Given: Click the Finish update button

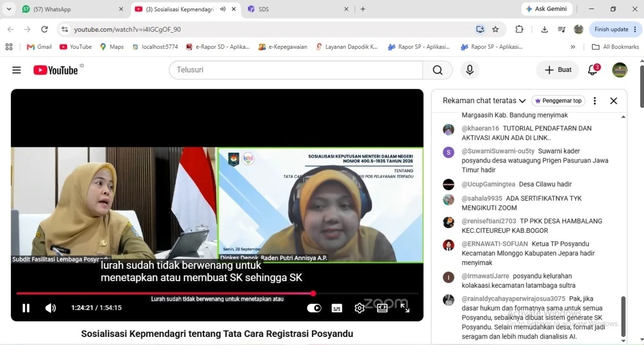Looking at the screenshot, I should (x=615, y=30).
